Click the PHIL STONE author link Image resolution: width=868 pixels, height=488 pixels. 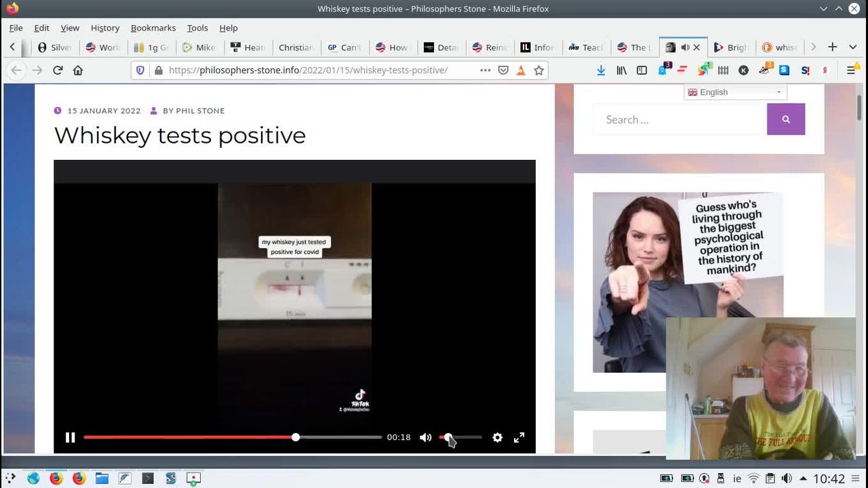[x=200, y=110]
